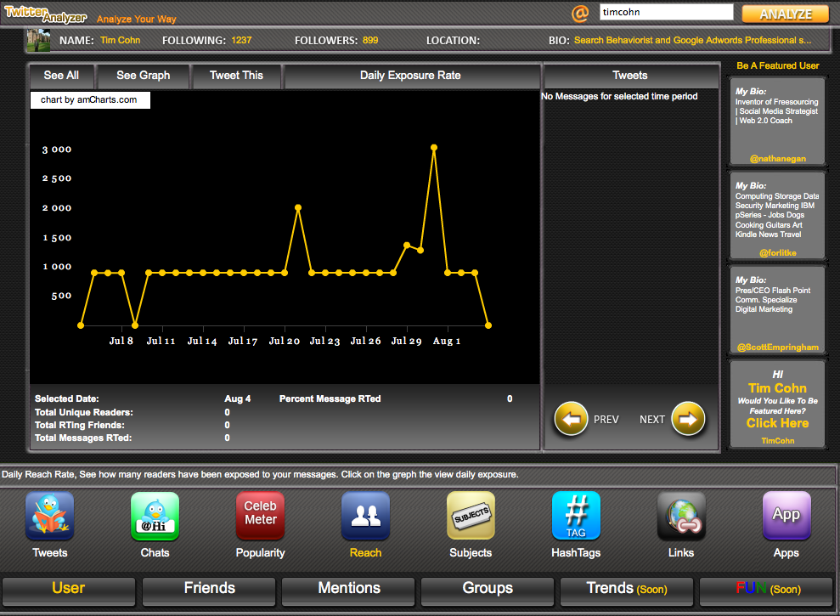Viewport: 840px width, 616px height.
Task: Switch to the Mentions tab
Action: click(x=348, y=589)
